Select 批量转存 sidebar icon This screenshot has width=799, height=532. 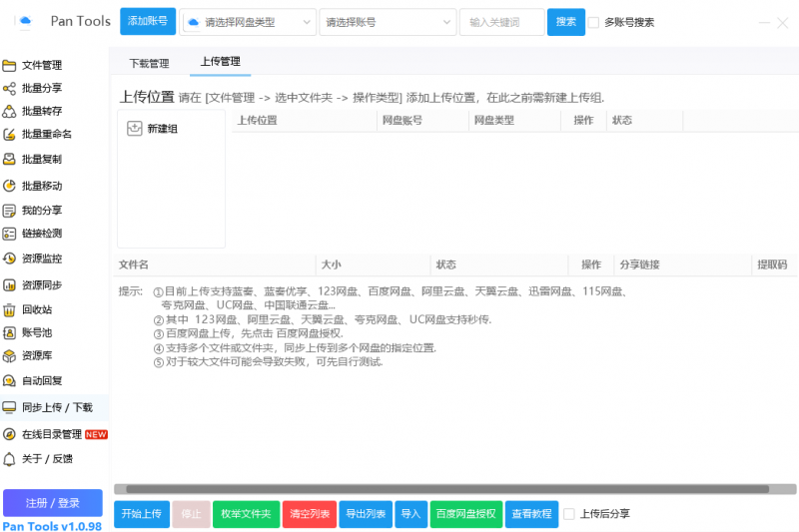(9, 111)
